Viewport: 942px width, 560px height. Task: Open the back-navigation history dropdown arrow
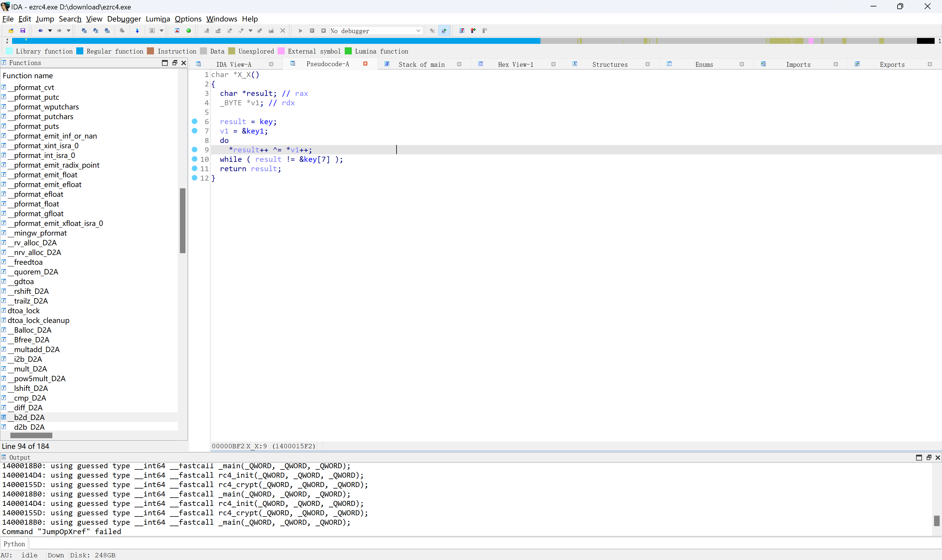pos(50,31)
